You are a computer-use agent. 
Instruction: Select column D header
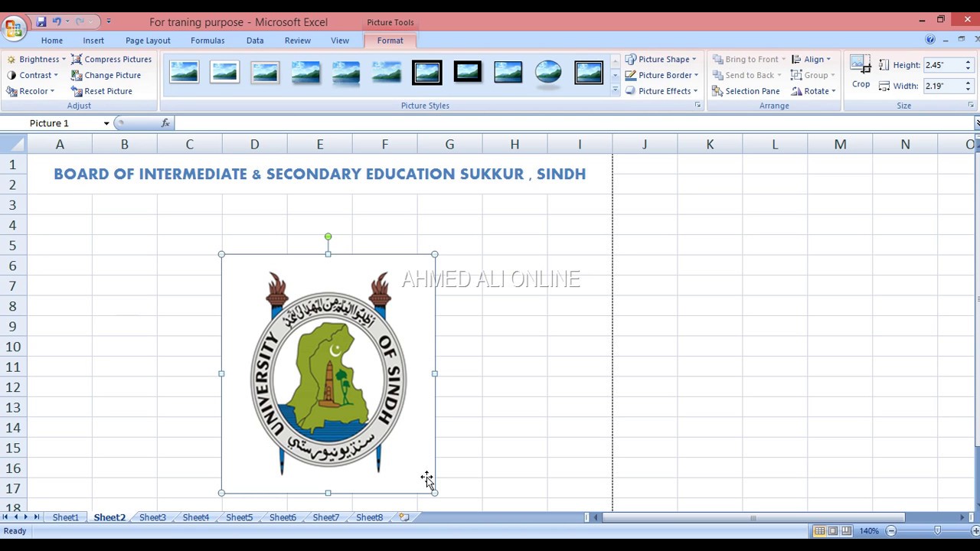coord(254,144)
